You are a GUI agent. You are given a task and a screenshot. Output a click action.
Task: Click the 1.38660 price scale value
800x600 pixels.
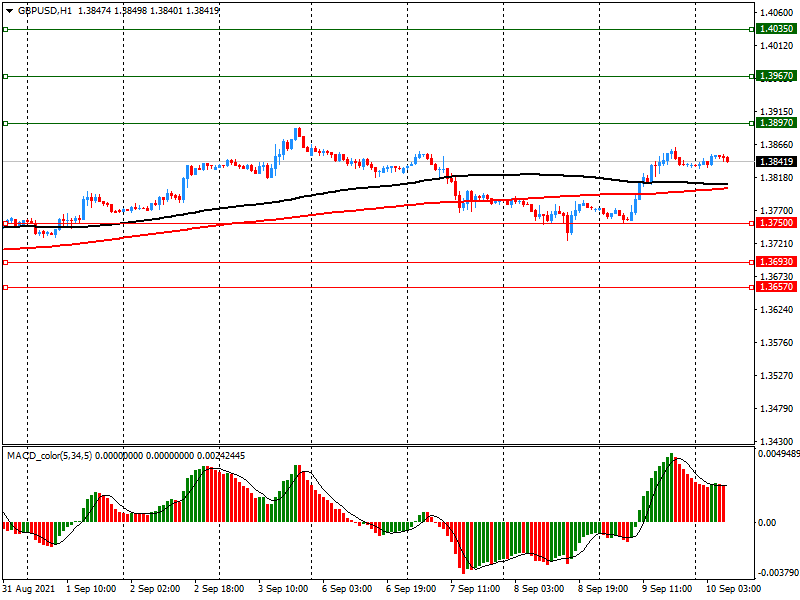click(x=777, y=145)
